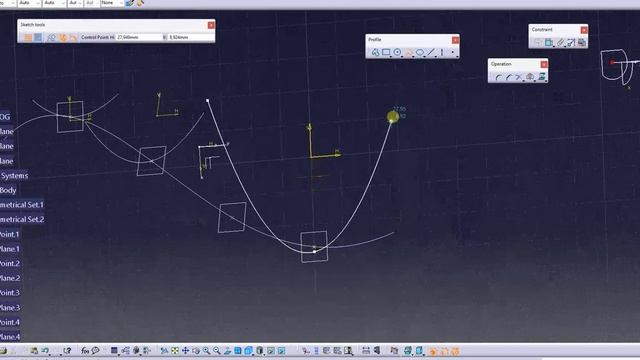The image size is (640, 360).
Task: Select Point.2 in the tree
Action: coord(10,264)
